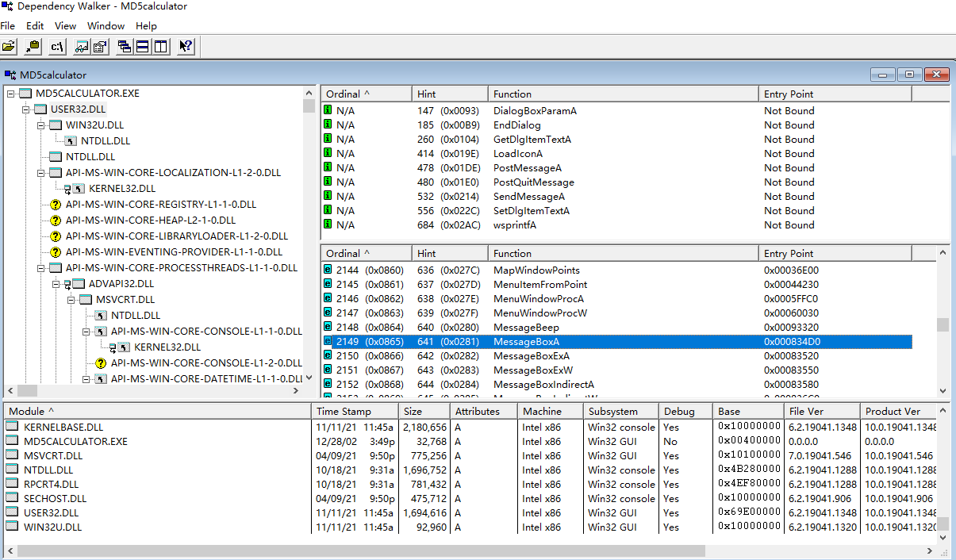Sort module list by Subsystem header
Screen dimensions: 956x560
coord(621,411)
